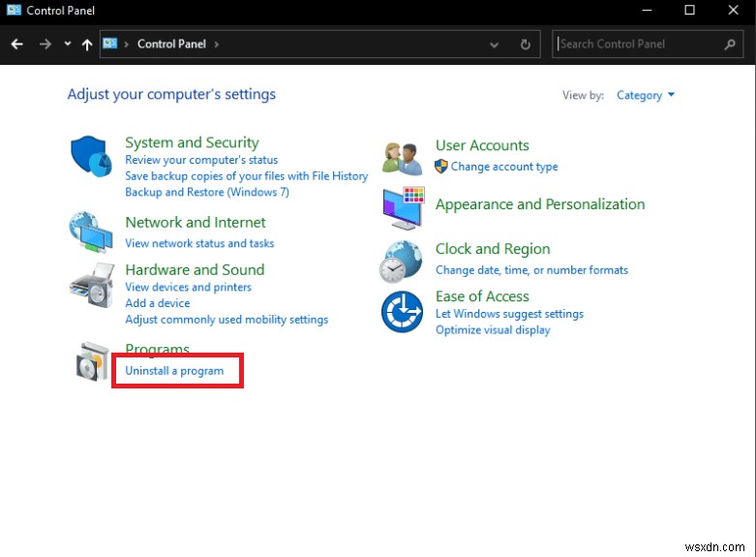Expand the chevron after Control Panel breadcrumb
This screenshot has height=557, width=756.
pyautogui.click(x=217, y=45)
